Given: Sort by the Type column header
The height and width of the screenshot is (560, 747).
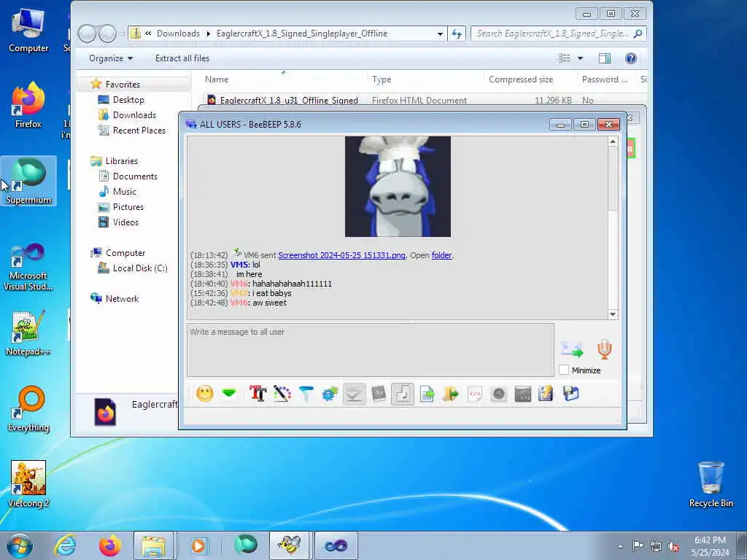Looking at the screenshot, I should pos(382,79).
